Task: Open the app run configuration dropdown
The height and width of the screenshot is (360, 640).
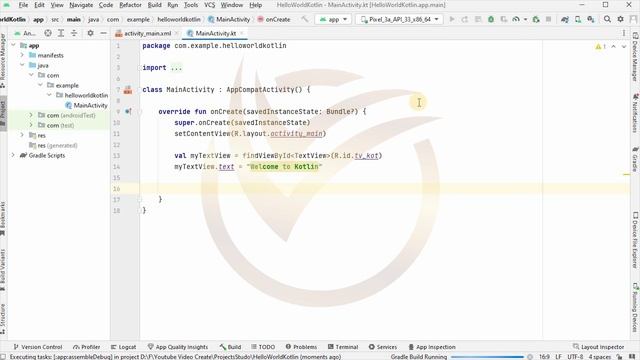Action: [x=333, y=19]
